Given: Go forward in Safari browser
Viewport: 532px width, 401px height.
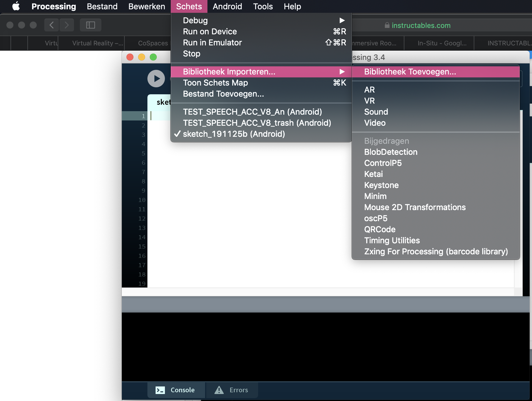Looking at the screenshot, I should pos(67,25).
